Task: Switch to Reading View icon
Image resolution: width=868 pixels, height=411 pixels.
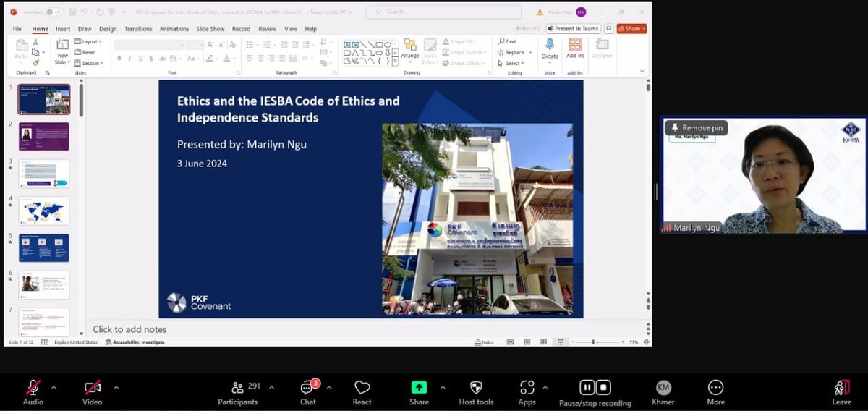Action: 543,342
